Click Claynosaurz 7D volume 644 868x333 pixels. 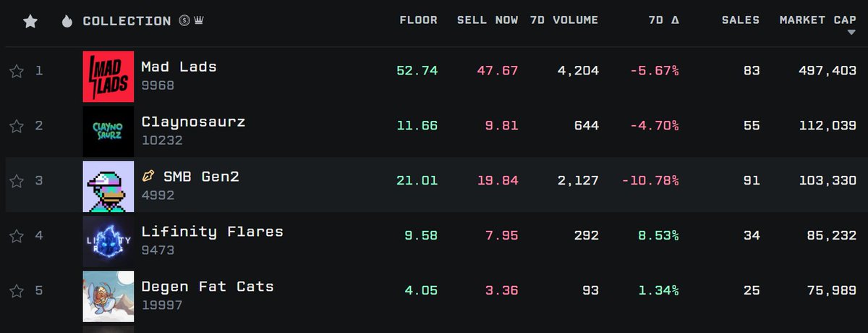pos(587,126)
